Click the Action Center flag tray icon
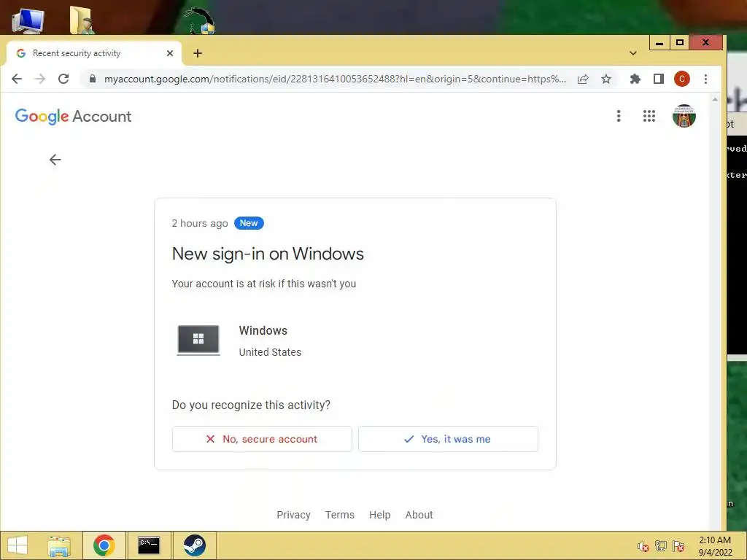This screenshot has height=560, width=747. click(678, 546)
